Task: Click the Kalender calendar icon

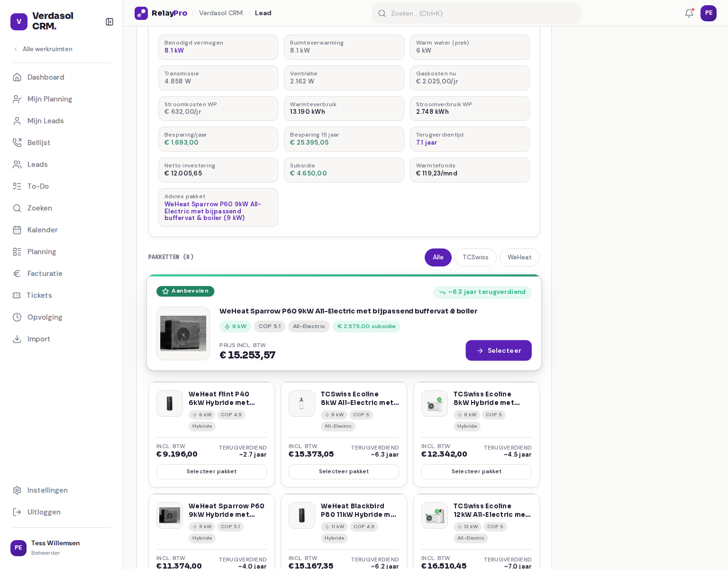Action: pos(17,230)
